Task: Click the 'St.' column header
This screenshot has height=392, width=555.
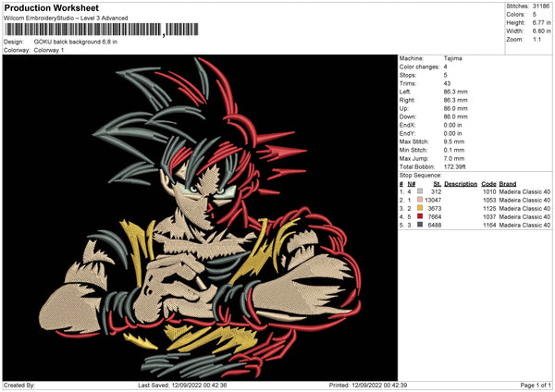Action: pos(438,184)
